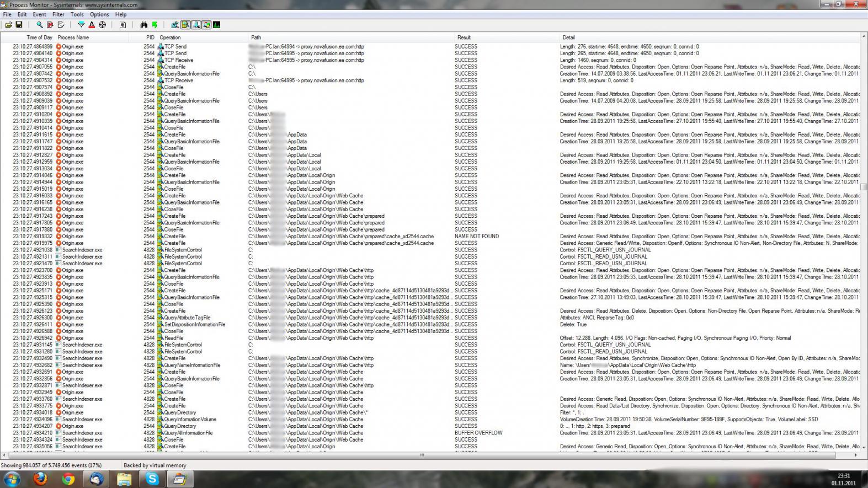Click the Time of Day column header
Viewport: 868px width, 488px height.
click(x=28, y=37)
